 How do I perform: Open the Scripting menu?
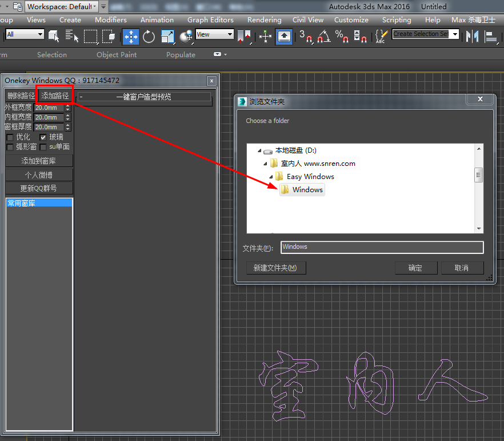coord(397,20)
